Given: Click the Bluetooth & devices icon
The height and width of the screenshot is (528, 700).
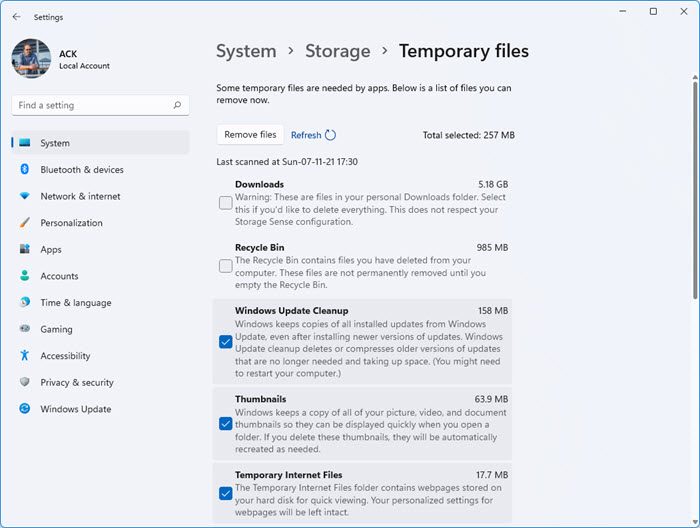Looking at the screenshot, I should [x=25, y=170].
